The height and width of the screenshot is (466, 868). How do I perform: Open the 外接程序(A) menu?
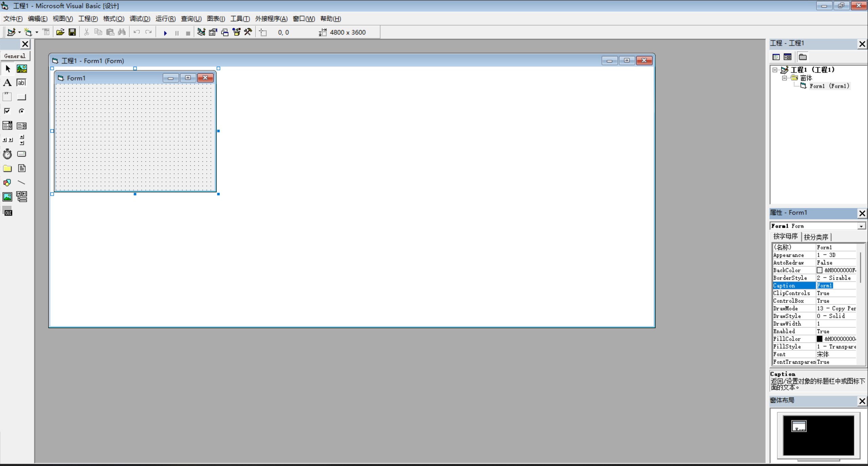tap(271, 19)
